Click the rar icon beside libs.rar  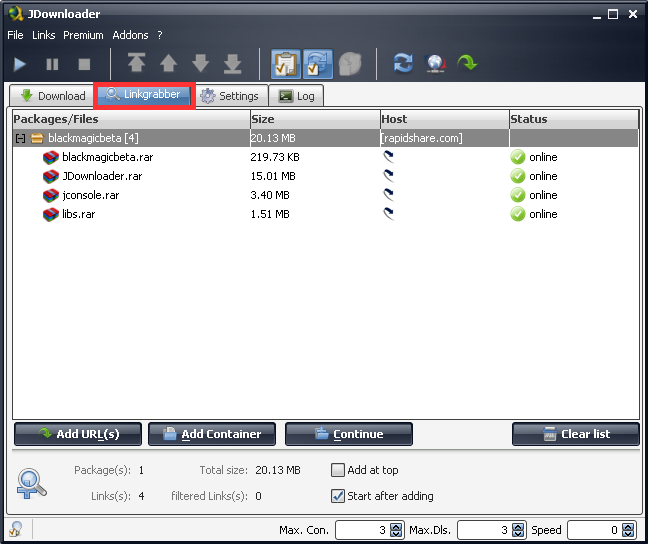pyautogui.click(x=51, y=214)
